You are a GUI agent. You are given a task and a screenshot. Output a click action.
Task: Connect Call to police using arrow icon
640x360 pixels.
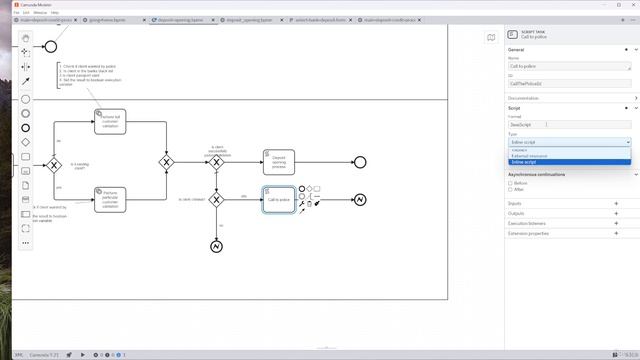tap(302, 211)
